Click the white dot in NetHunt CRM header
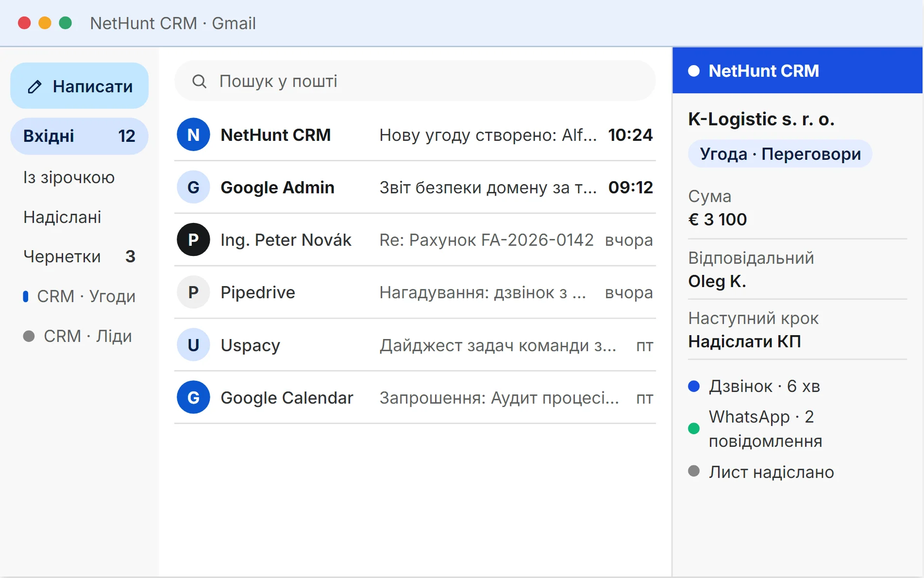This screenshot has height=578, width=924. [x=694, y=71]
